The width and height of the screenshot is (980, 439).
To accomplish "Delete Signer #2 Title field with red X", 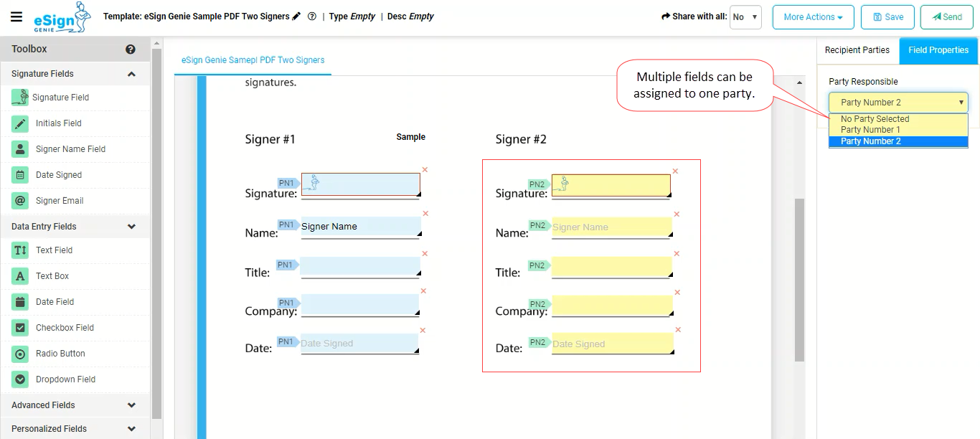I will pyautogui.click(x=677, y=253).
